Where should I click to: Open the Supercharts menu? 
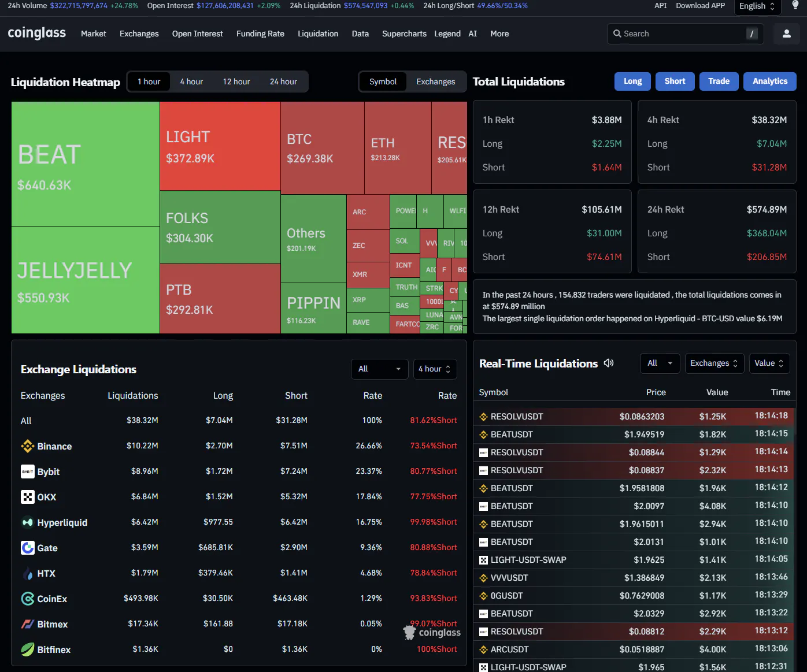(404, 34)
